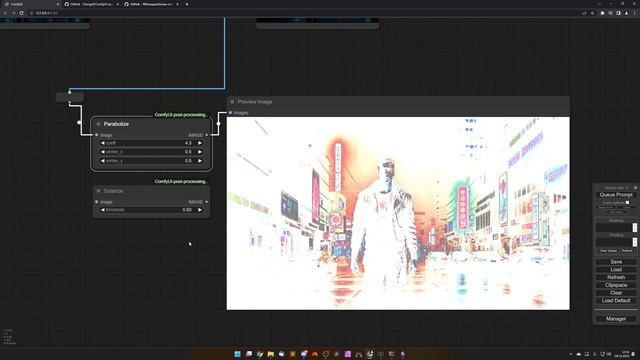Increase Solarize threshold with right arrow

pos(200,210)
